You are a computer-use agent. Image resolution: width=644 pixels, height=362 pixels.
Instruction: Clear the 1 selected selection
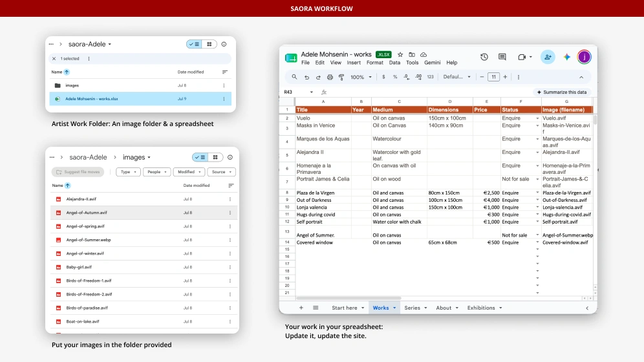pos(54,59)
